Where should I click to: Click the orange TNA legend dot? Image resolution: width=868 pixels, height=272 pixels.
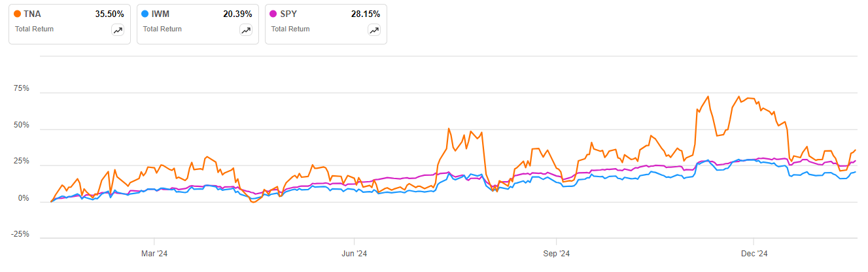17,14
